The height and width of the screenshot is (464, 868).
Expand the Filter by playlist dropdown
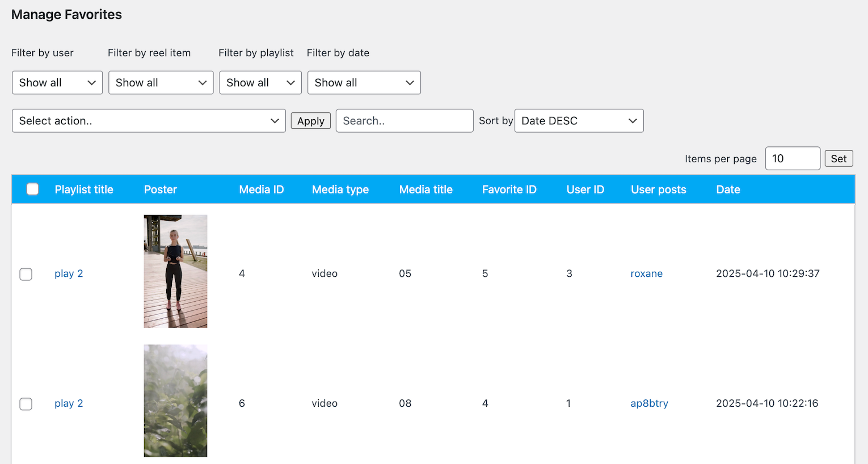(260, 83)
